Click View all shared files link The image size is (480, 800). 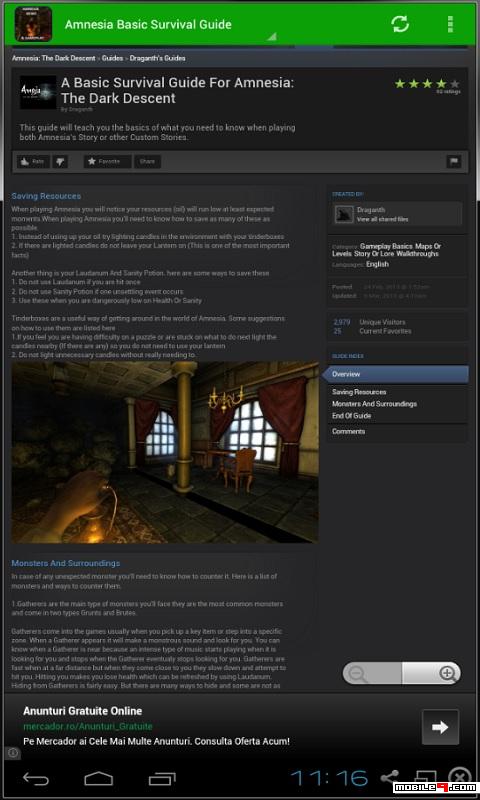[383, 219]
